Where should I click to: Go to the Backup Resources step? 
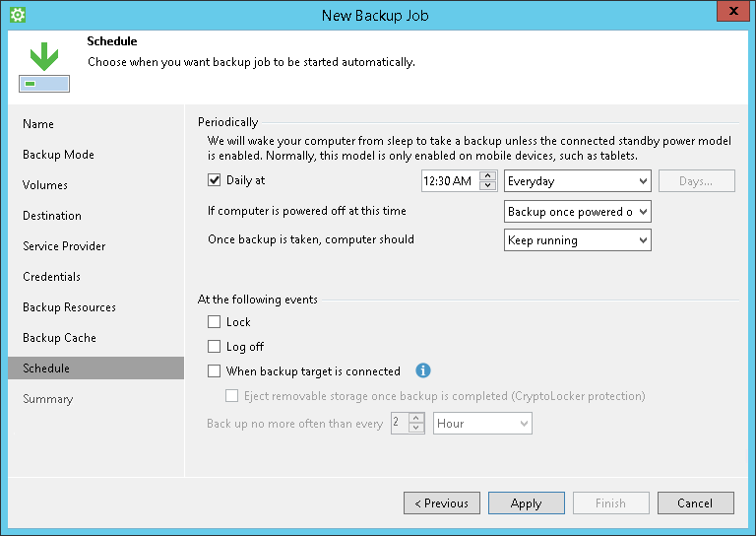point(70,307)
